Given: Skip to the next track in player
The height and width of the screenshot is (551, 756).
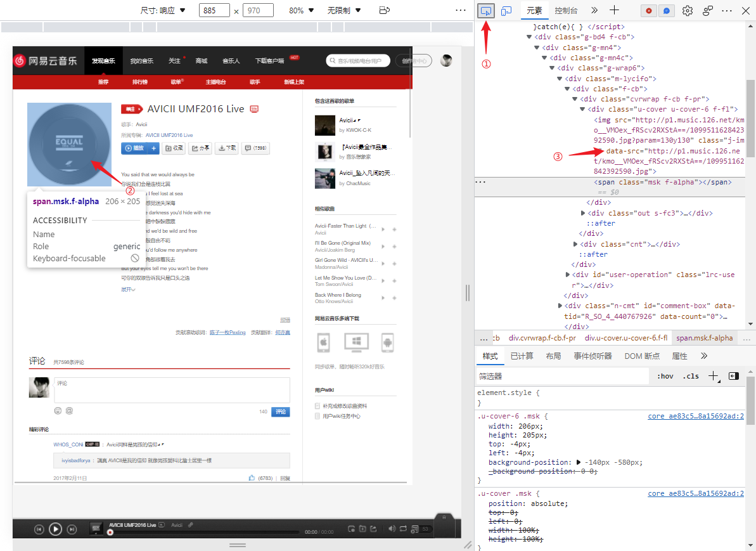Looking at the screenshot, I should coord(72,529).
